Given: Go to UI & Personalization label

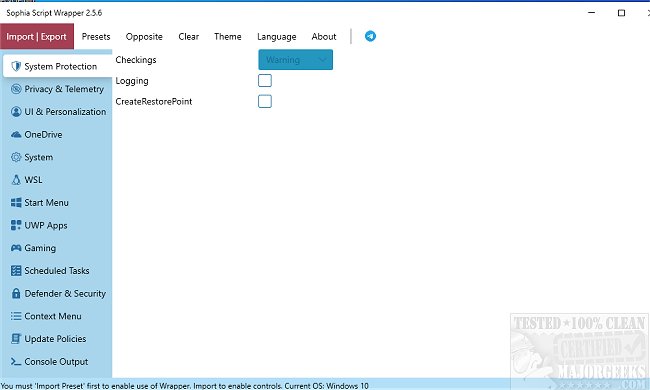Looking at the screenshot, I should coord(65,112).
